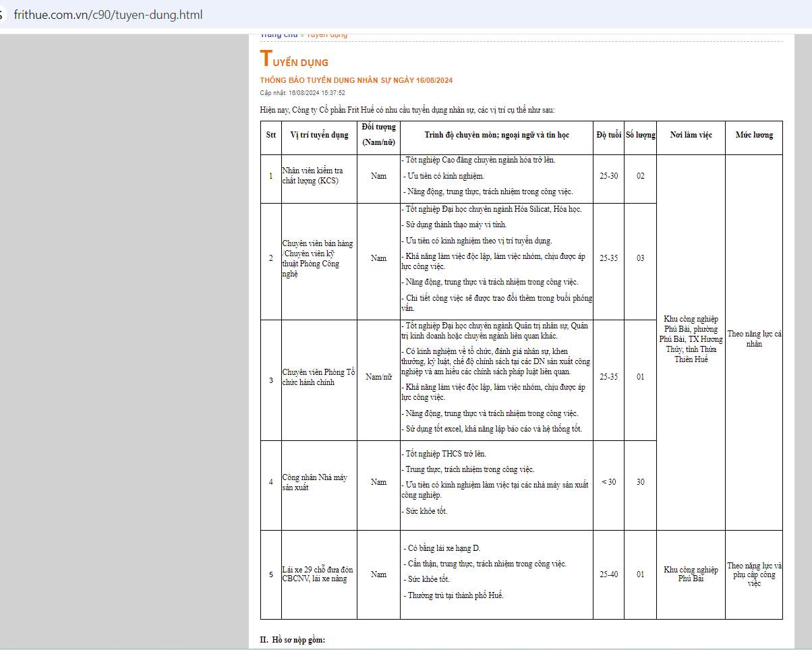Click 'Theo năng lực và phụ cấp công việc' cell
This screenshot has width=812, height=650.
point(754,574)
